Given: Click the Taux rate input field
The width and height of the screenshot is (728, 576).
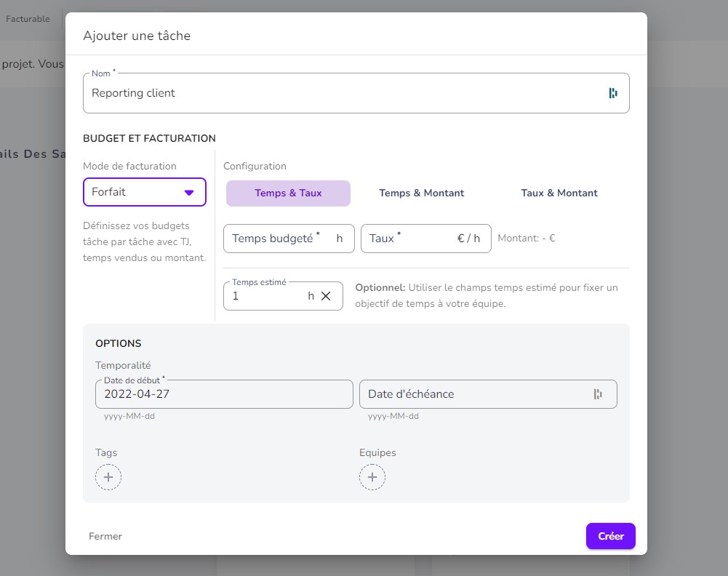Looking at the screenshot, I should click(411, 239).
